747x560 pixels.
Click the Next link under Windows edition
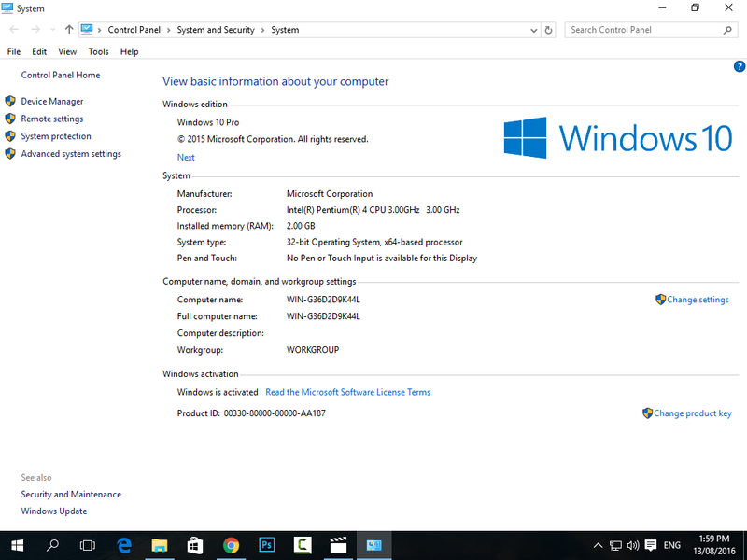186,157
